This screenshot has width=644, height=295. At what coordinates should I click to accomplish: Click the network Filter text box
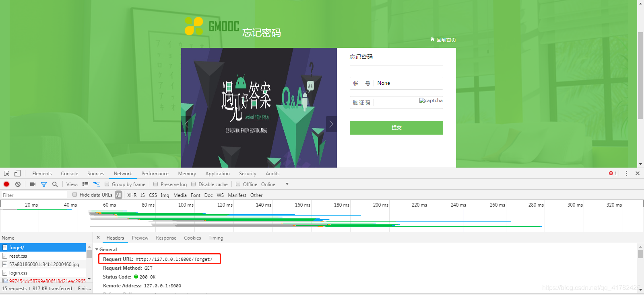pyautogui.click(x=34, y=195)
